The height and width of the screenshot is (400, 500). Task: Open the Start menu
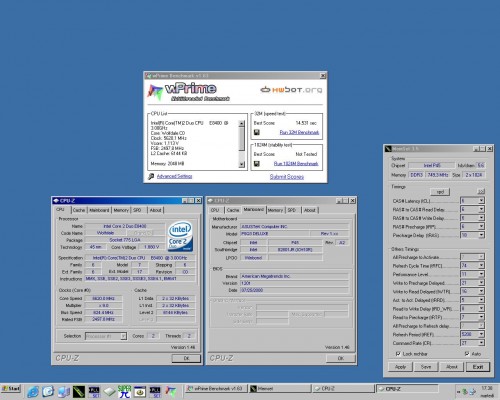tap(11, 389)
